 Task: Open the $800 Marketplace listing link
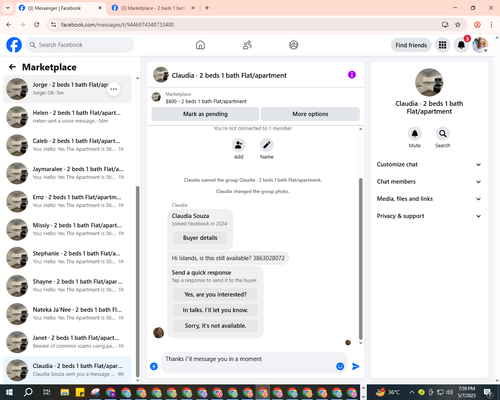206,101
